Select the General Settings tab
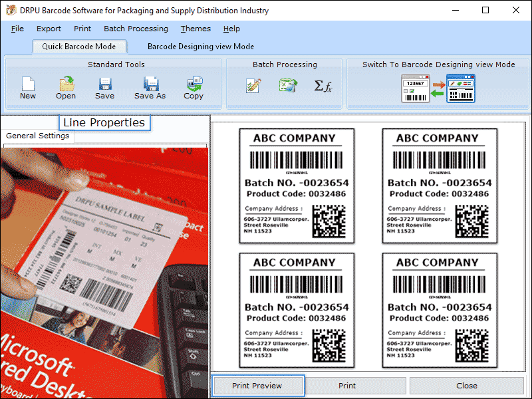The height and width of the screenshot is (399, 532). [x=37, y=136]
